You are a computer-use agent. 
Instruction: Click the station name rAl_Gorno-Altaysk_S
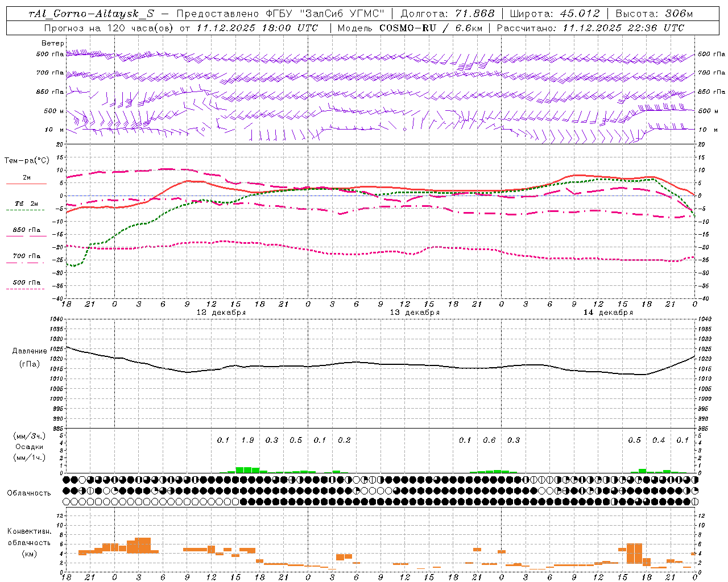pos(92,14)
